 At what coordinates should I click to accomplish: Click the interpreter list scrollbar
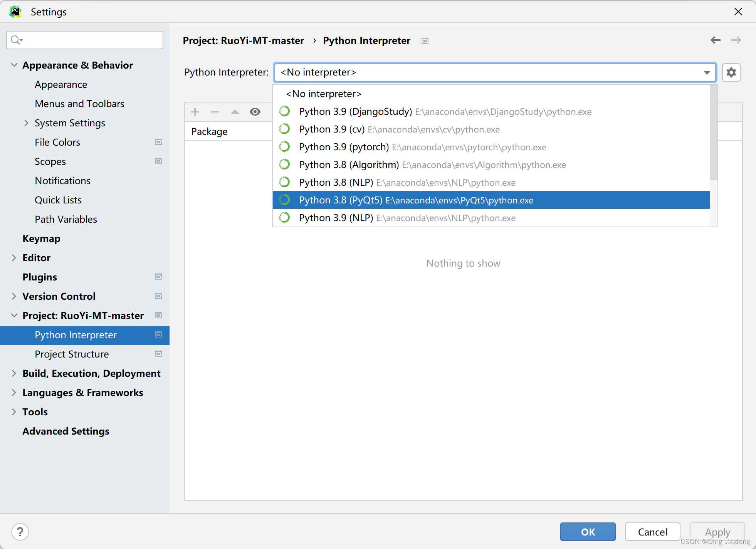(714, 132)
